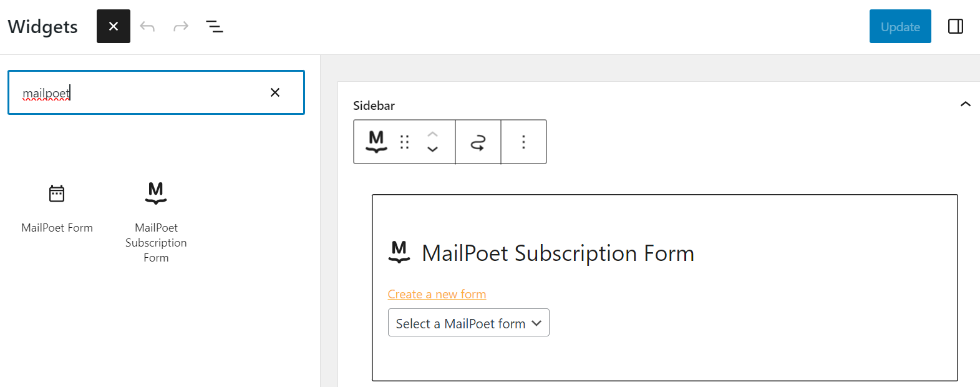Open the List View icon
Screen dimensions: 980x387
click(214, 26)
